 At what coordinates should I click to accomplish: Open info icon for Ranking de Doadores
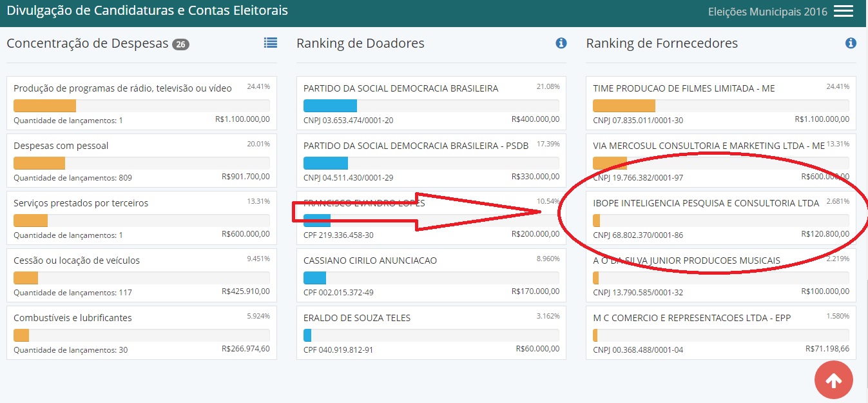coord(561,43)
